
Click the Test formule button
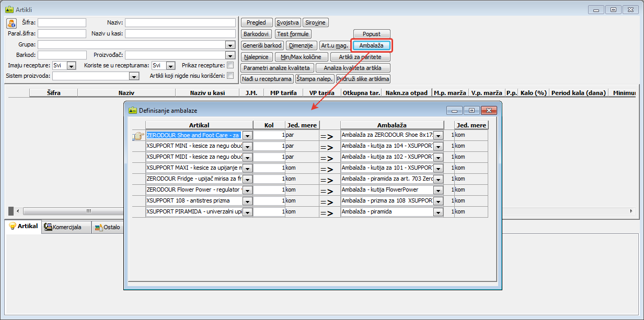[293, 34]
